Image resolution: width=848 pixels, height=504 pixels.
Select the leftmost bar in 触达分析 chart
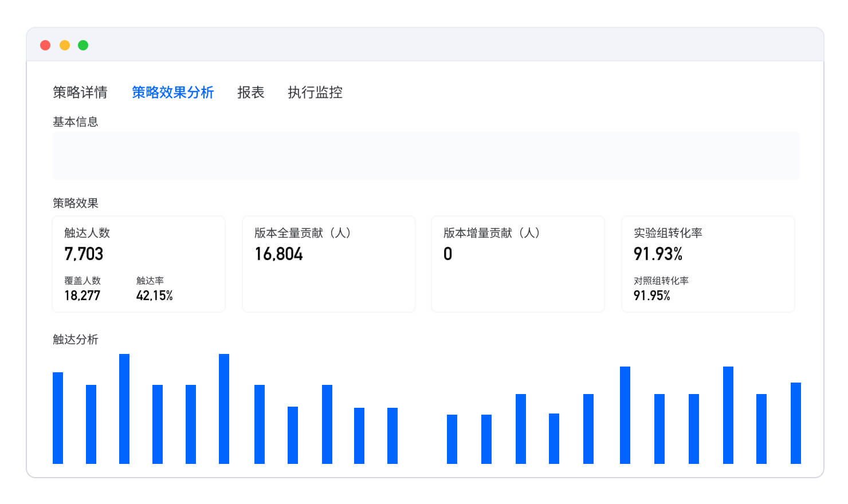click(x=58, y=418)
